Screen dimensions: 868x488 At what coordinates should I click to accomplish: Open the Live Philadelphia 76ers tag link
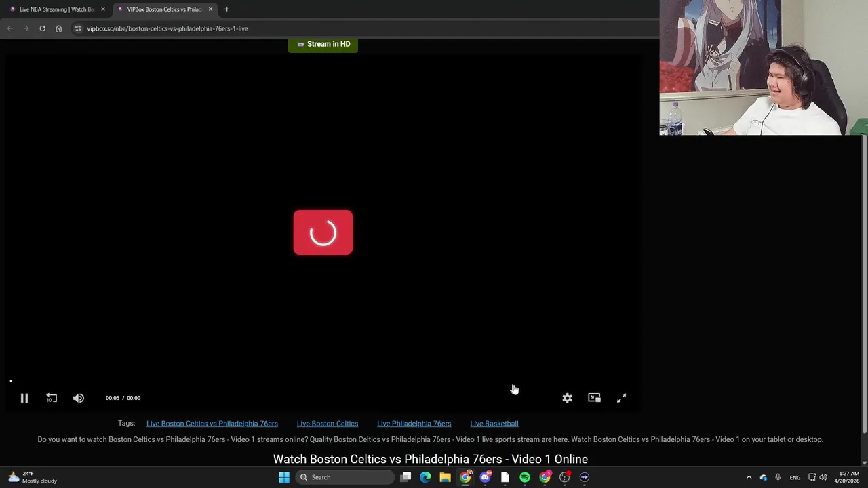[414, 424]
